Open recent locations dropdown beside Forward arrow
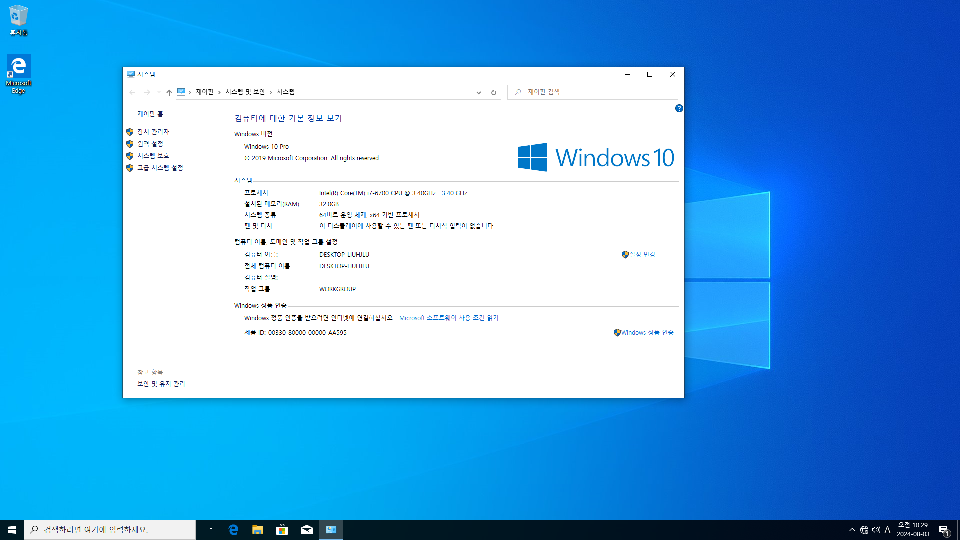This screenshot has width=960, height=540. [158, 92]
